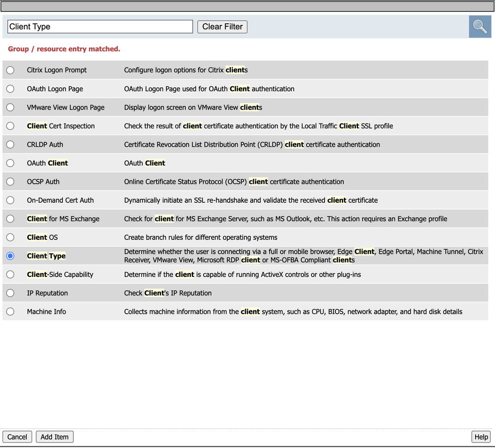Select the IP Reputation radio button
This screenshot has height=448, width=495.
[10, 293]
